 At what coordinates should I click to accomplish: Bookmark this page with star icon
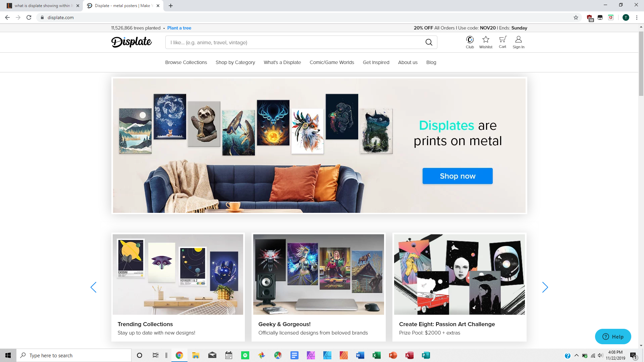click(x=576, y=17)
